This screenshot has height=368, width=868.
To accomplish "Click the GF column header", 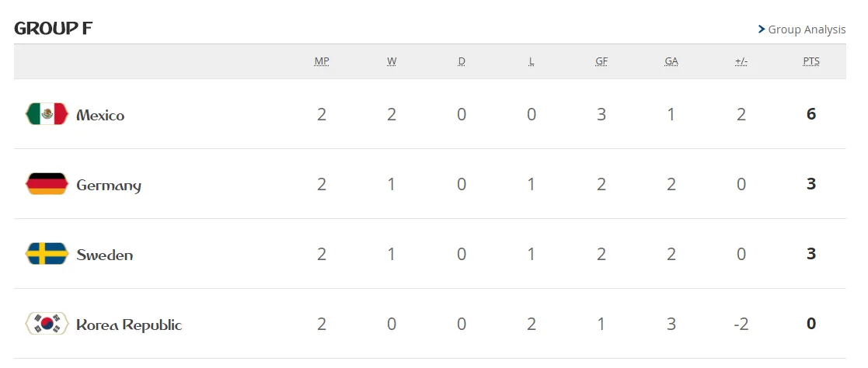I will coord(601,61).
